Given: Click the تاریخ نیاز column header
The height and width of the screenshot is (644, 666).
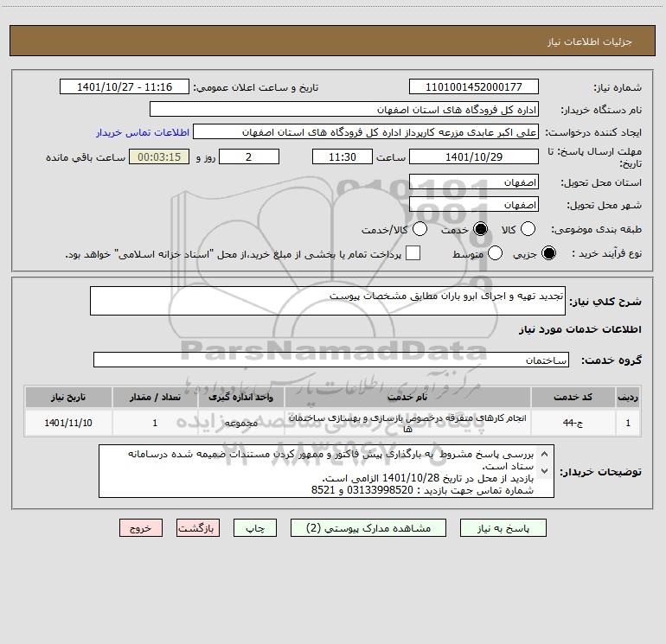Looking at the screenshot, I should [x=68, y=398].
